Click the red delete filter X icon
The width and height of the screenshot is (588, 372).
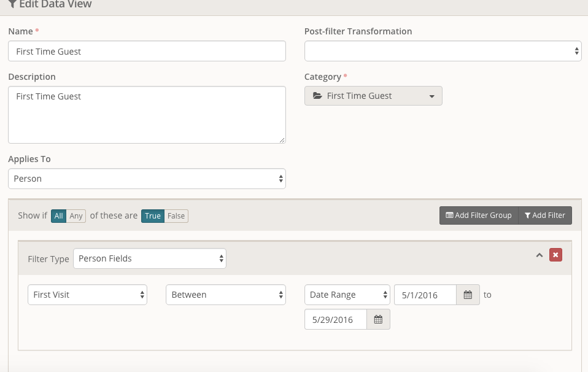coord(555,255)
